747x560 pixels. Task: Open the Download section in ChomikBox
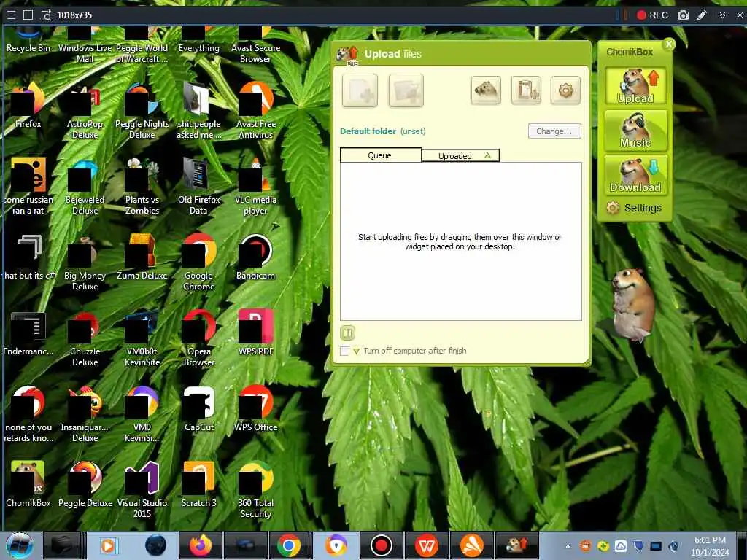635,175
